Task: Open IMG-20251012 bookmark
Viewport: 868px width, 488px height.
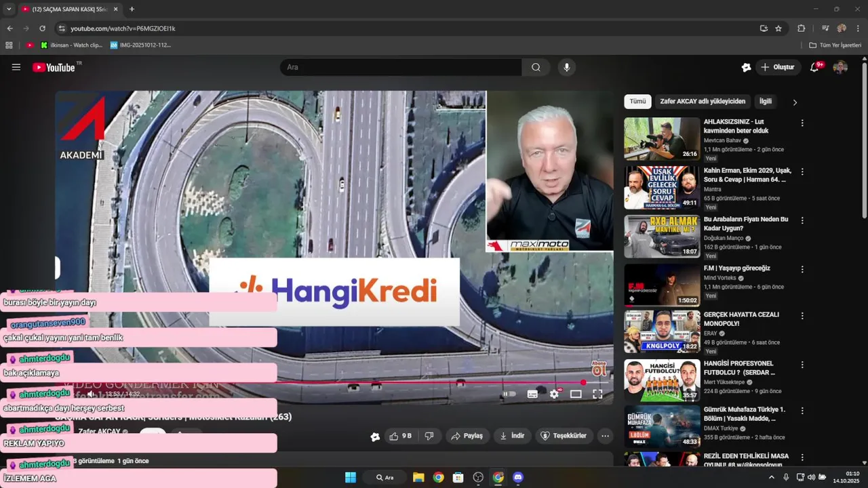Action: tap(141, 45)
